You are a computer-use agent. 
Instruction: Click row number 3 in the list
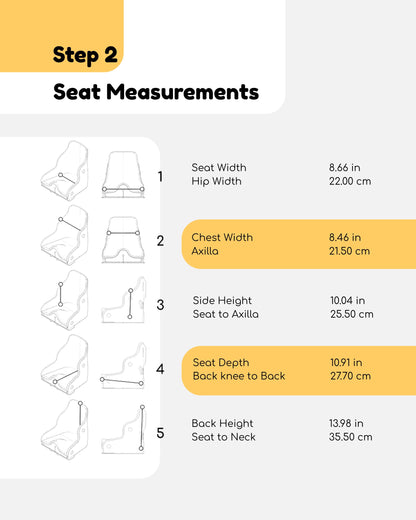pos(160,305)
